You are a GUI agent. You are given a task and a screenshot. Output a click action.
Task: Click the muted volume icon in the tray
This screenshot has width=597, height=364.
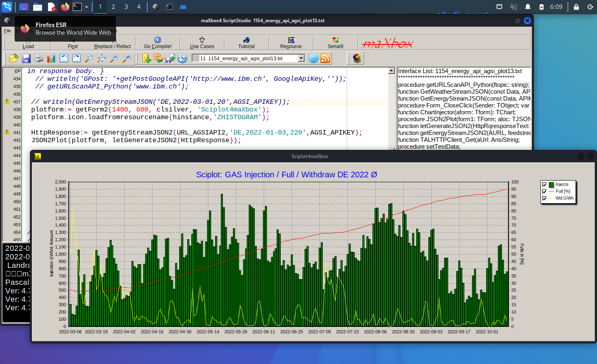pos(514,7)
